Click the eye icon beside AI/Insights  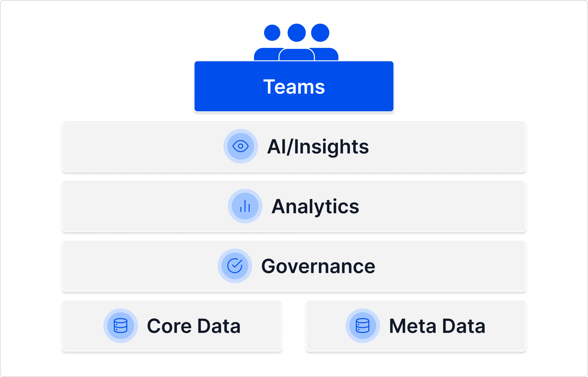pos(240,146)
